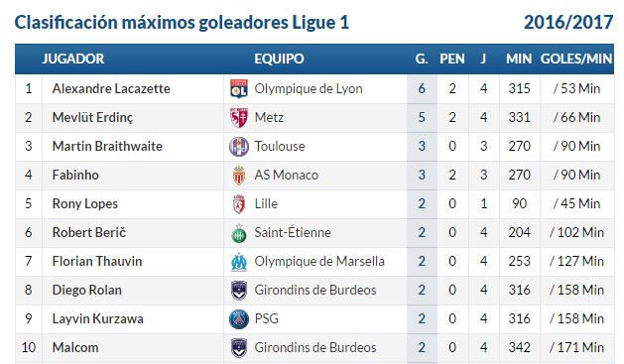624x364 pixels.
Task: Click Malcom's Girondins de Burdeos crest
Action: [239, 348]
